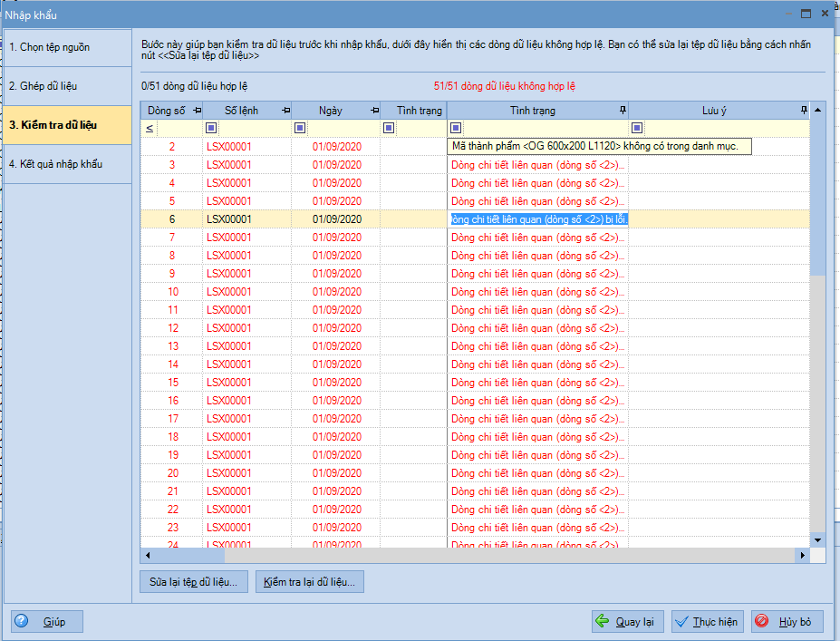Viewport: 840px width, 641px height.
Task: Click the pin icon in Số lệnh header
Action: click(x=285, y=111)
